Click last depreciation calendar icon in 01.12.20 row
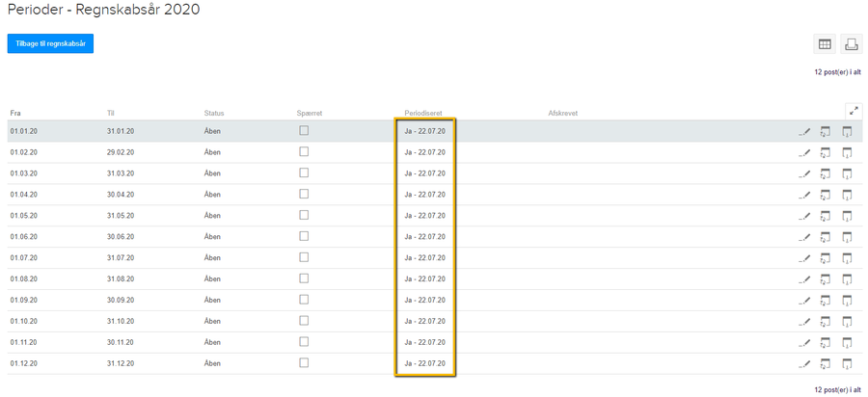The width and height of the screenshot is (868, 397). pos(847,364)
